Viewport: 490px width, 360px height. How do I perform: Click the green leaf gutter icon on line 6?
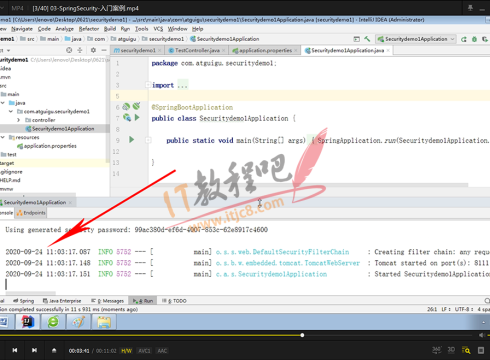[x=136, y=106]
